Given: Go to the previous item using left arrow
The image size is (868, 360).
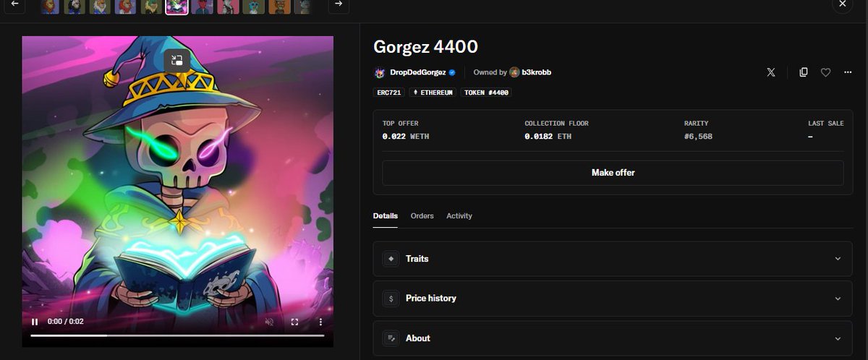Looking at the screenshot, I should pos(14,4).
